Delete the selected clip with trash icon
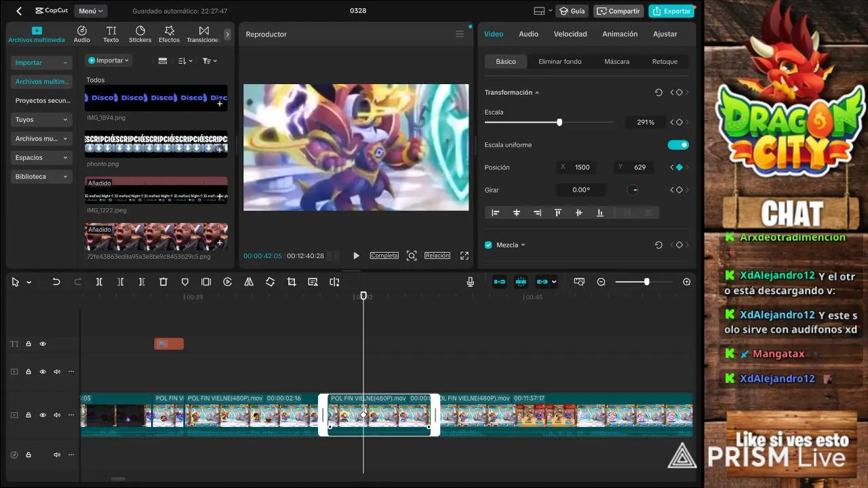Screen dimensions: 868x488 [x=163, y=282]
